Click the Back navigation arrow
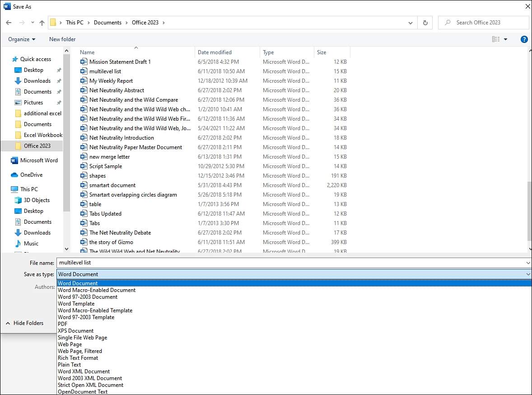 pos(9,23)
